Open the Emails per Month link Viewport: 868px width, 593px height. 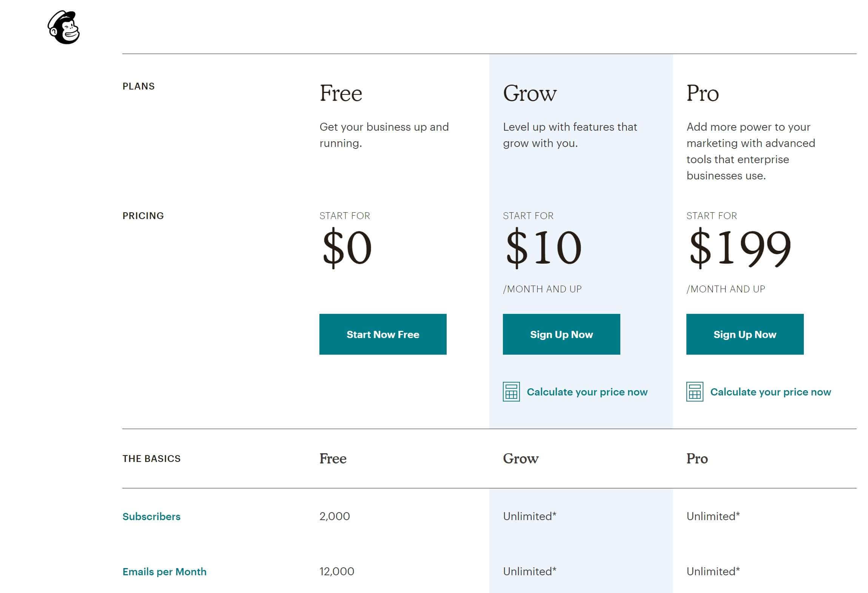coord(164,571)
